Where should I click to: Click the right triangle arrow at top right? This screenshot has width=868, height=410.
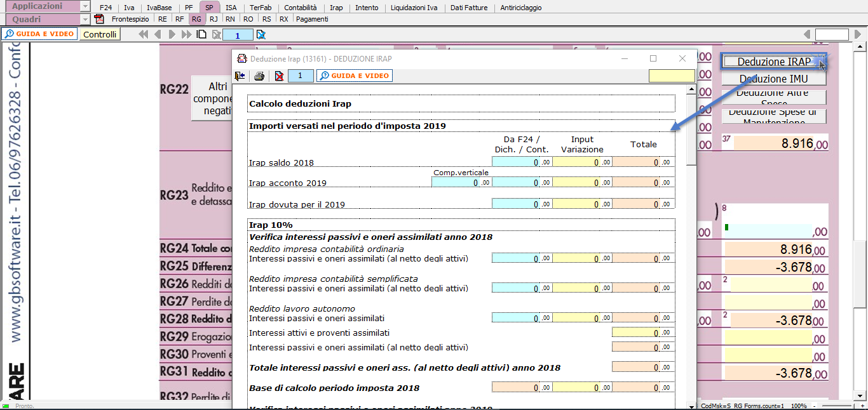(x=858, y=34)
